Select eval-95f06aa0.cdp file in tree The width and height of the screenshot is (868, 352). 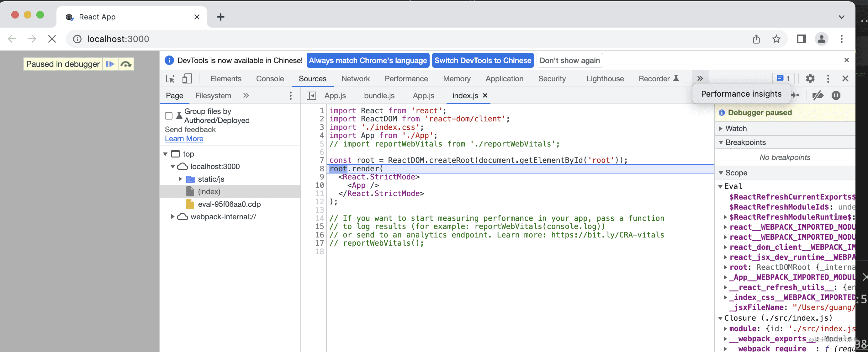coord(229,204)
